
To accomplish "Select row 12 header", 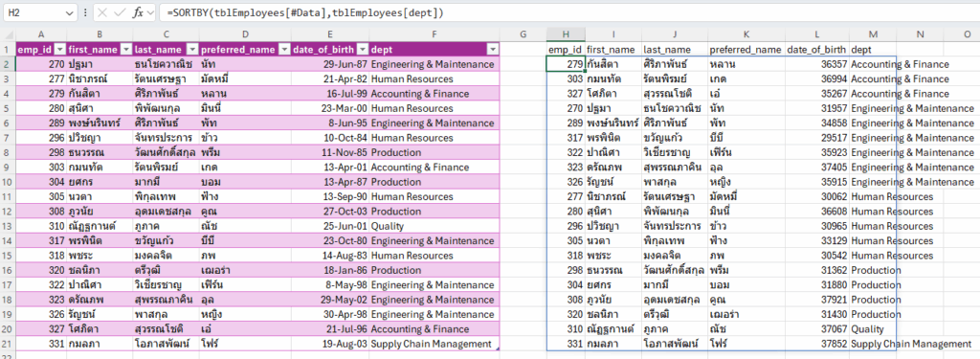I will point(8,211).
